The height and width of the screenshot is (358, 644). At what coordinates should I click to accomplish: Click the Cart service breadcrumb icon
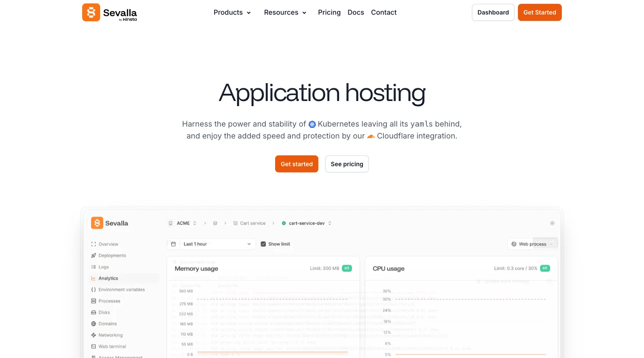236,223
